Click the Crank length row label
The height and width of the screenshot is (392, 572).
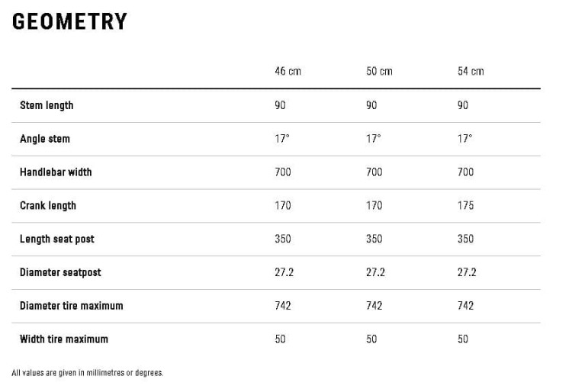[48, 206]
